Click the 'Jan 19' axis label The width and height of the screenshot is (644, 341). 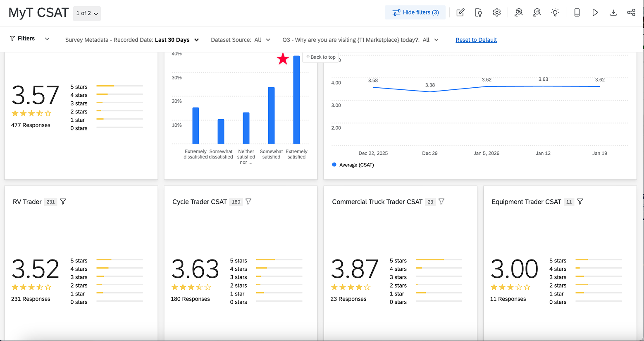600,153
